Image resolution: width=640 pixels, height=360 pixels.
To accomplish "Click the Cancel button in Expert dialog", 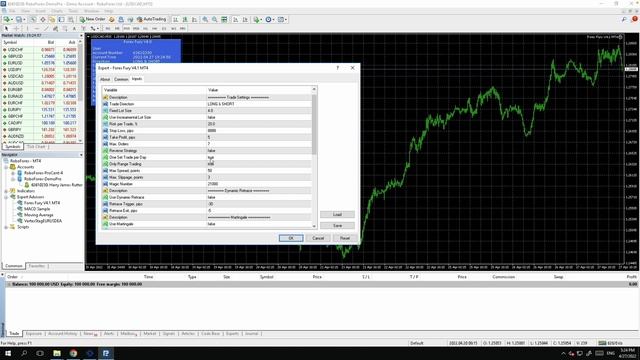I will point(318,238).
